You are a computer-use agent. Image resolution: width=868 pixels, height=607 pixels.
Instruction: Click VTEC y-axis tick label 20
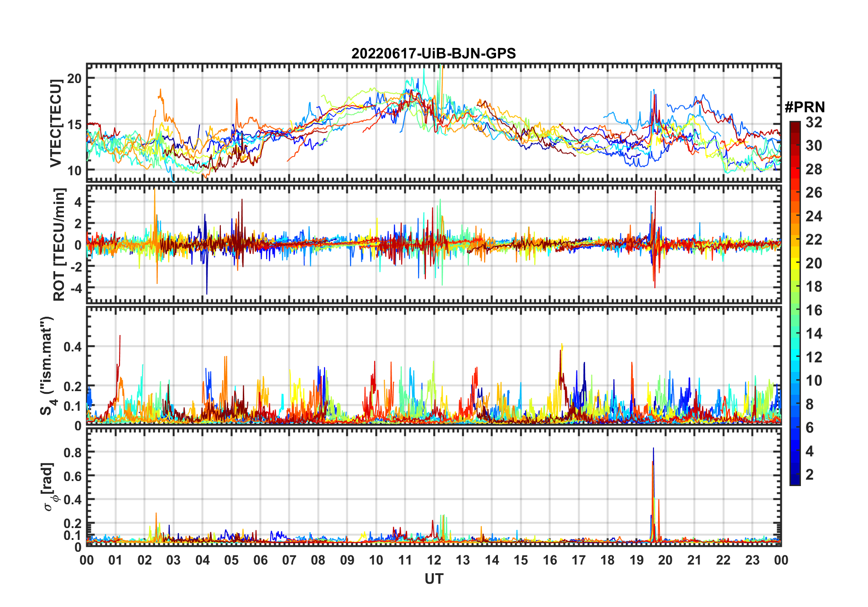coord(74,78)
